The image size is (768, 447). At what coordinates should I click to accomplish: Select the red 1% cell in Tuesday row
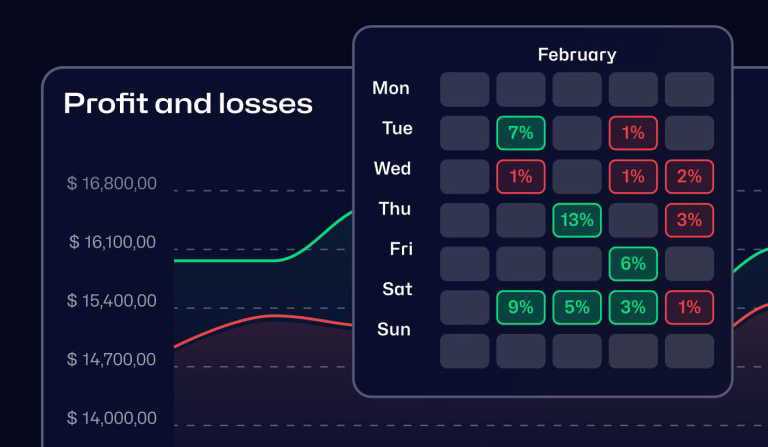(x=633, y=133)
